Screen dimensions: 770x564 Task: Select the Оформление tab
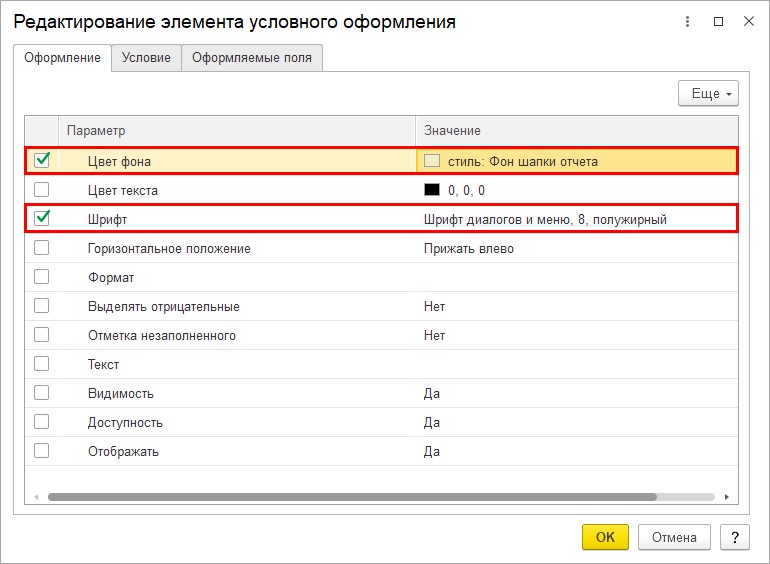62,58
